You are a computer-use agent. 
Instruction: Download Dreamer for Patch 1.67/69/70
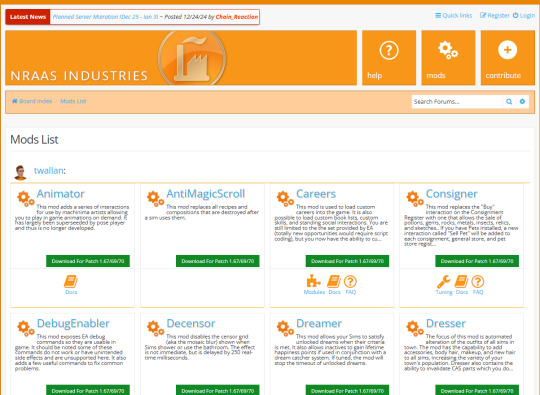point(347,390)
